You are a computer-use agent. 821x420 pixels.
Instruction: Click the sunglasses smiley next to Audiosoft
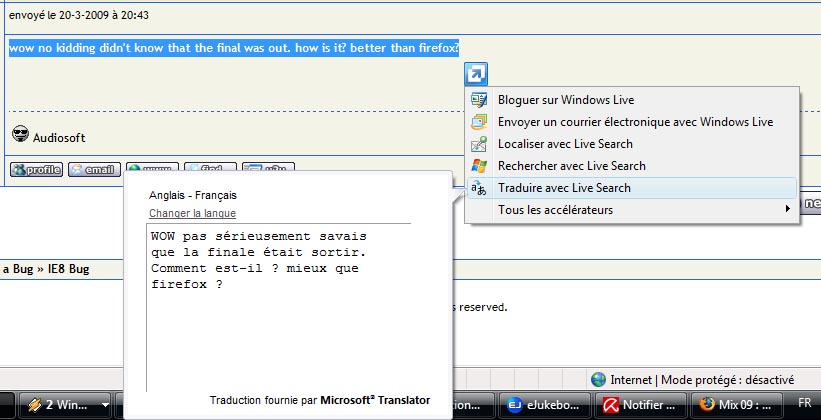click(20, 134)
